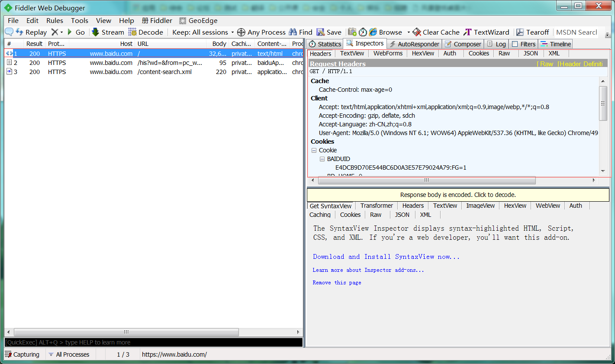The height and width of the screenshot is (364, 615).
Task: Click the Any Process target icon
Action: 241,32
